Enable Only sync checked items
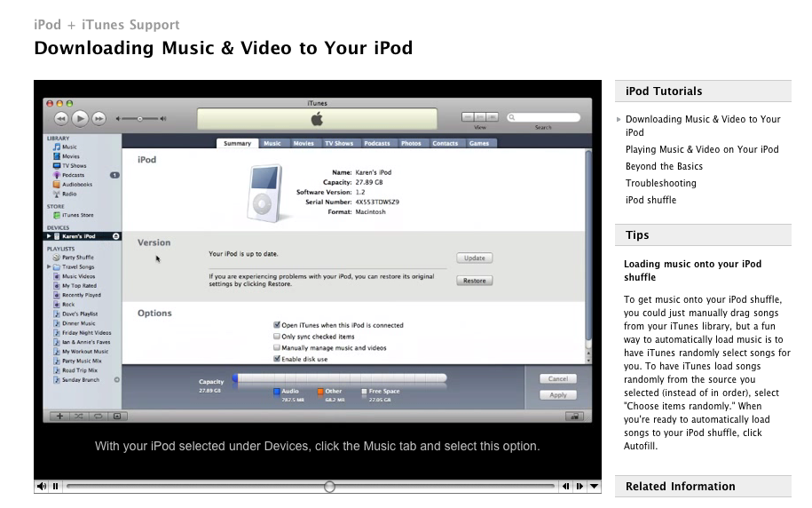The width and height of the screenshot is (812, 508). point(277,337)
